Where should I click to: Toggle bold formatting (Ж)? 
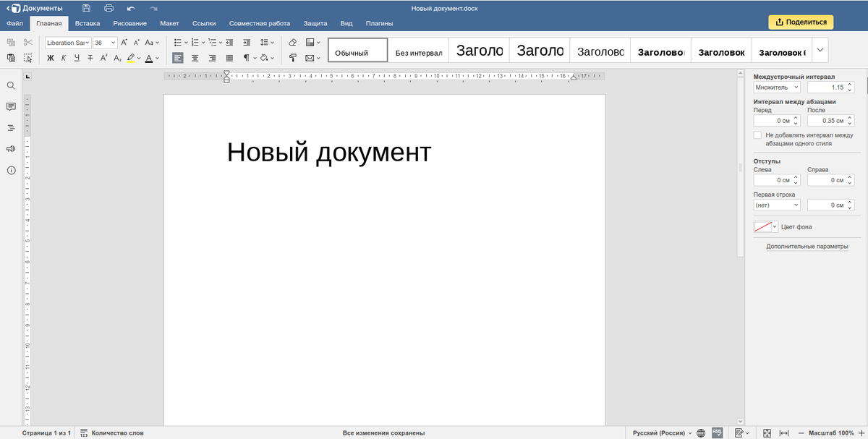(51, 58)
